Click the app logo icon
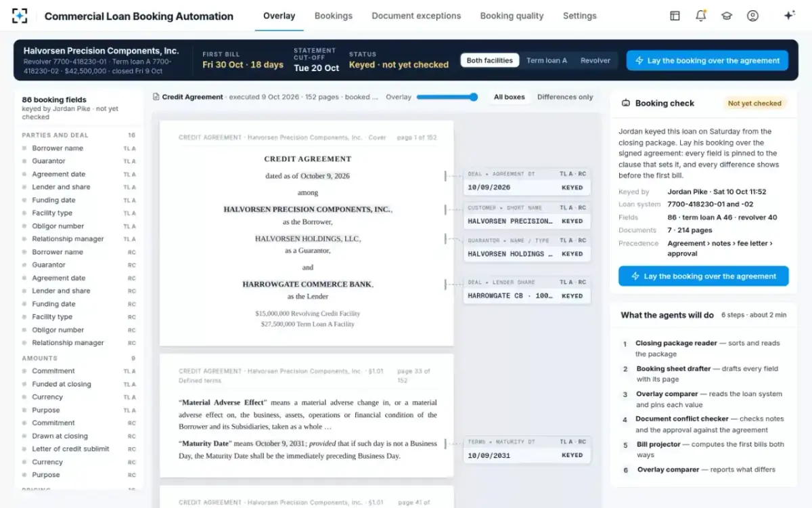The width and height of the screenshot is (812, 508). [20, 16]
